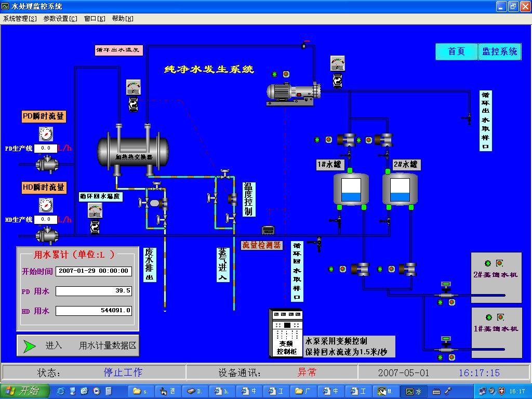This screenshot has width=532, height=399.
Task: Click the inlet valve above 2#水罐
Action: point(384,139)
